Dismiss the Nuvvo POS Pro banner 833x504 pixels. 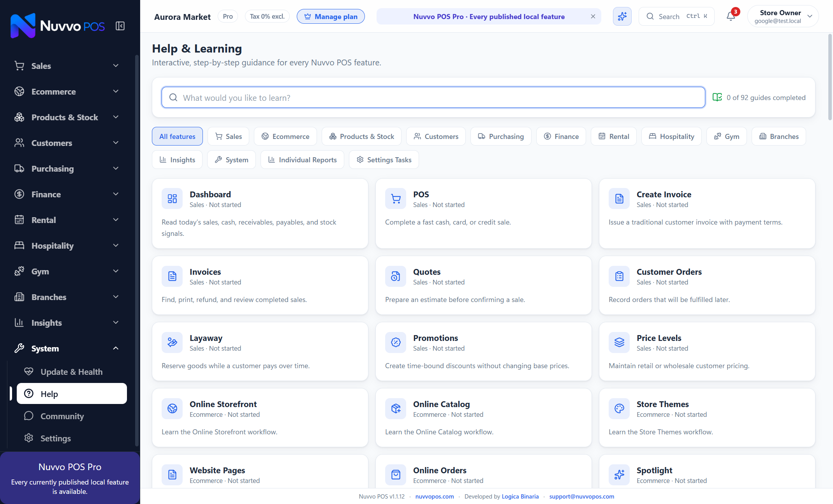tap(593, 16)
